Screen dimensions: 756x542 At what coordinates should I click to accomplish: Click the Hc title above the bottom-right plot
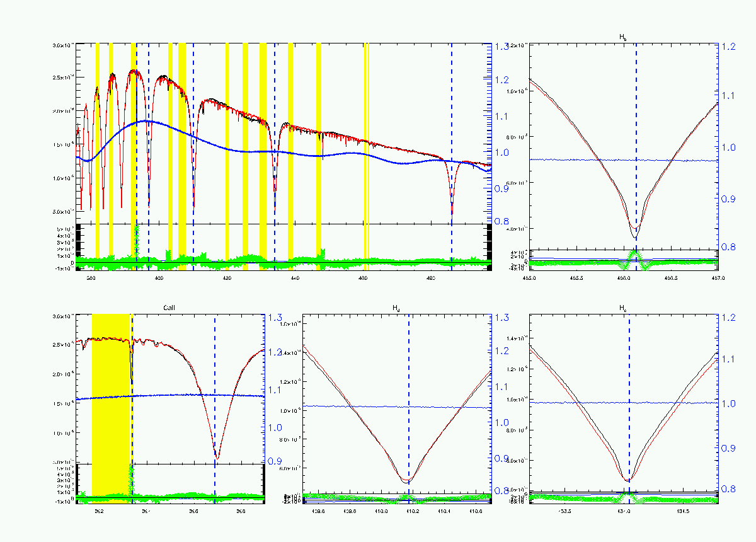pyautogui.click(x=622, y=309)
